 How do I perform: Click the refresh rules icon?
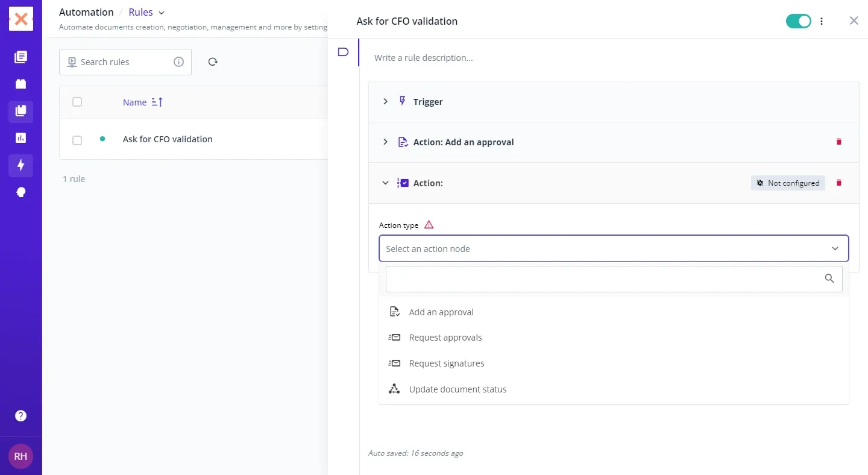[x=213, y=61]
